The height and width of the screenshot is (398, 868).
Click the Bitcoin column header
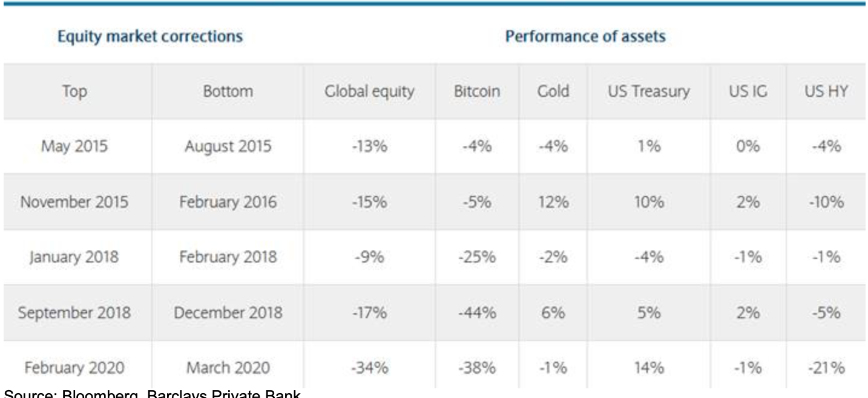tap(477, 91)
